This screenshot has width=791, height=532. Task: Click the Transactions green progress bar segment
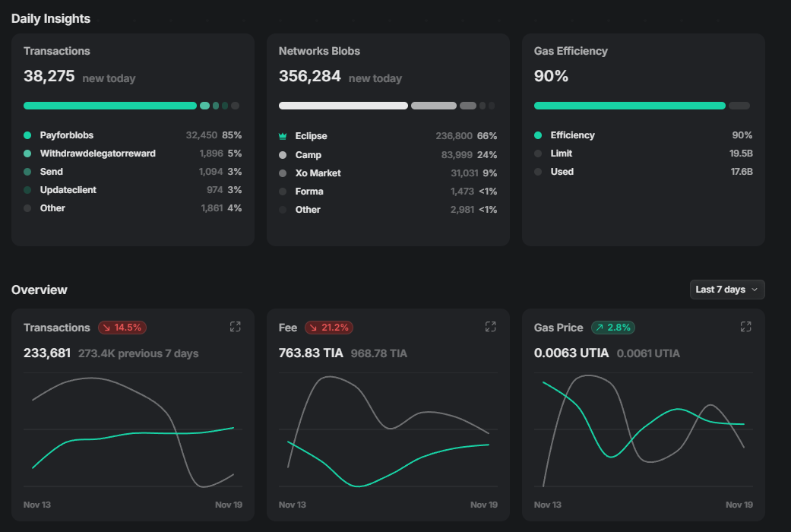point(110,106)
